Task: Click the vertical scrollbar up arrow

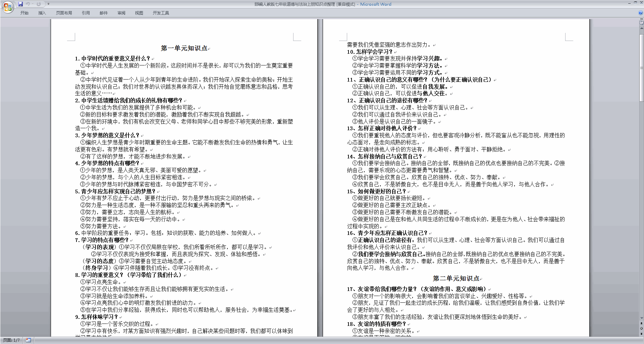Action: click(642, 28)
